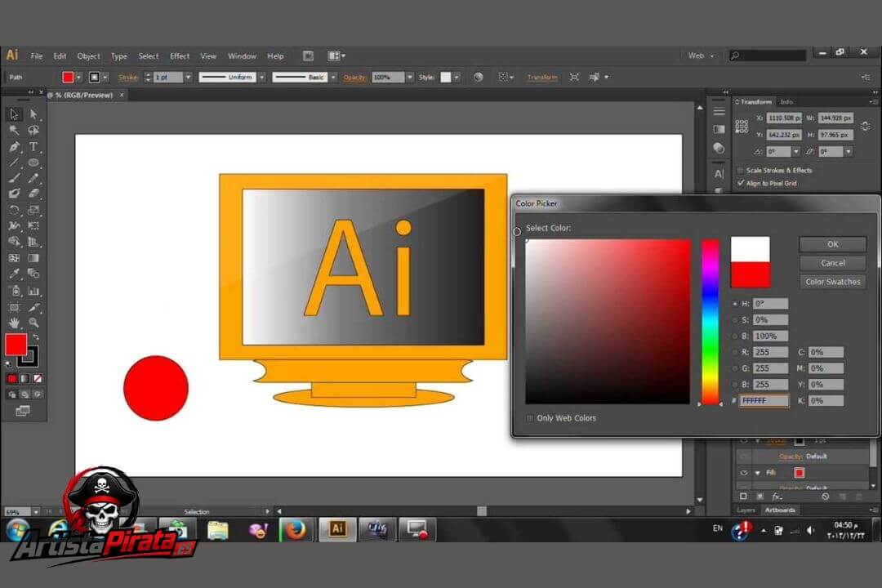Screen dimensions: 882x588
Task: Toggle visibility of the Fill attribute
Action: pos(744,473)
